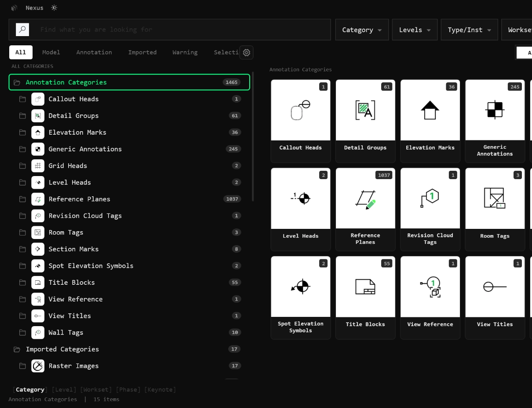
Task: Select the [Phase] grouping mode
Action: (128, 390)
